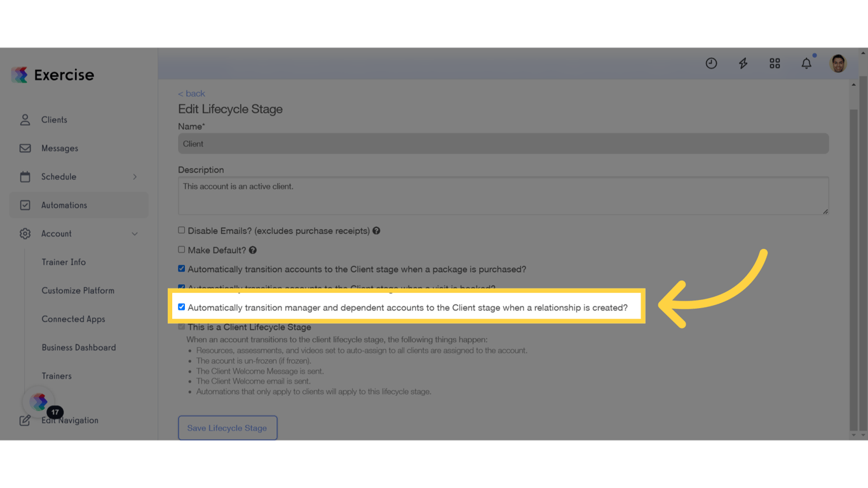Collapse the Account section in sidebar
Screen dimensions: 868x488
[x=134, y=233]
